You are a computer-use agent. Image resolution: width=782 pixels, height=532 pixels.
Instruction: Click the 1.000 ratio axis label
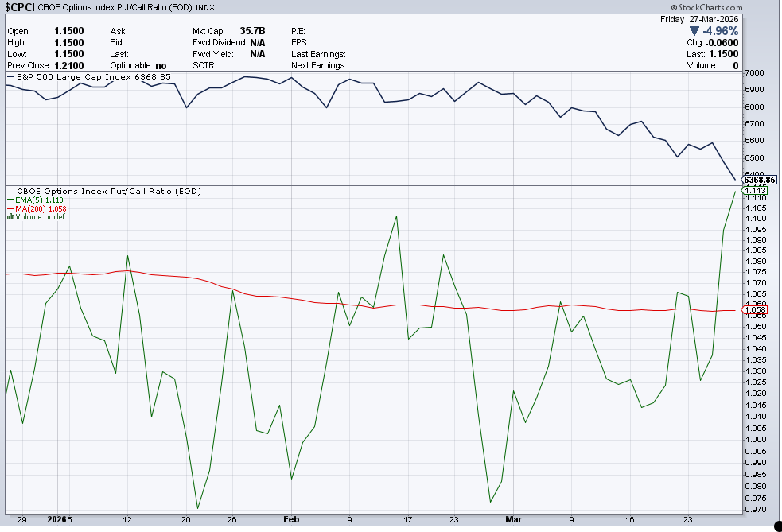(756, 439)
